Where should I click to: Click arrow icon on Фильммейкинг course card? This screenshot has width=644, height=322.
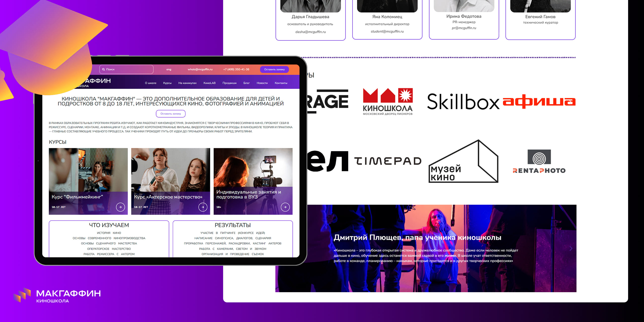click(x=121, y=207)
